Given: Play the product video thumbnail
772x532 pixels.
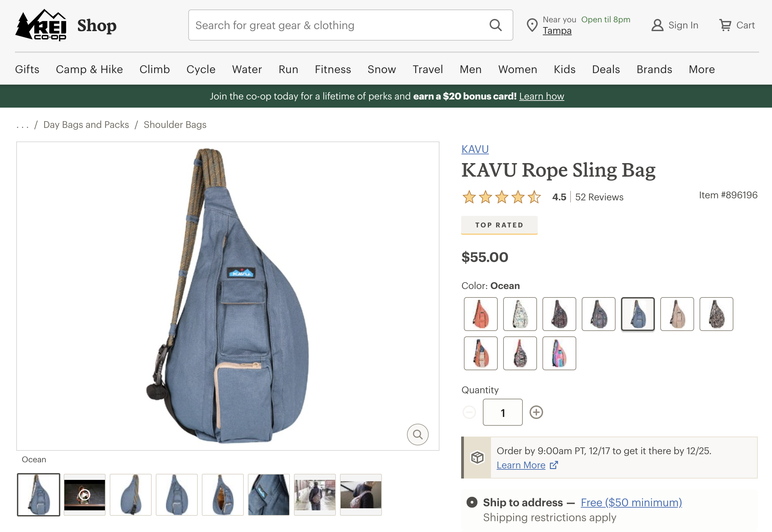Looking at the screenshot, I should 84,494.
